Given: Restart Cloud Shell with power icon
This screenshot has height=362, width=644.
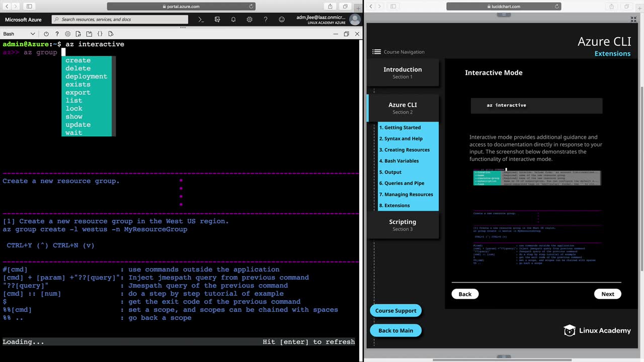Looking at the screenshot, I should (46, 34).
